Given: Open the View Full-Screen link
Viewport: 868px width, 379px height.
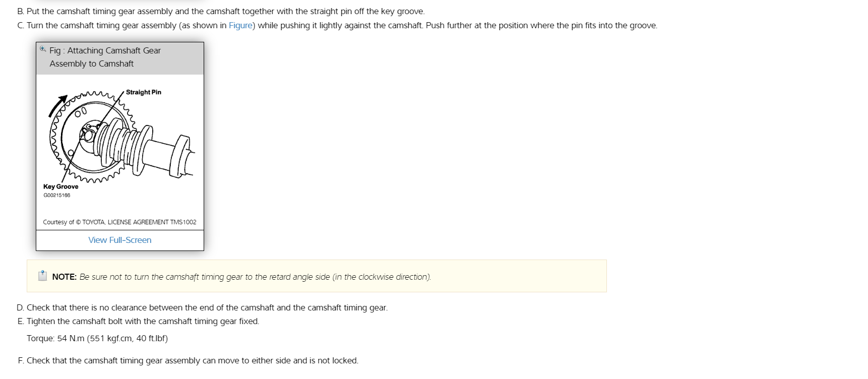Looking at the screenshot, I should pyautogui.click(x=119, y=240).
